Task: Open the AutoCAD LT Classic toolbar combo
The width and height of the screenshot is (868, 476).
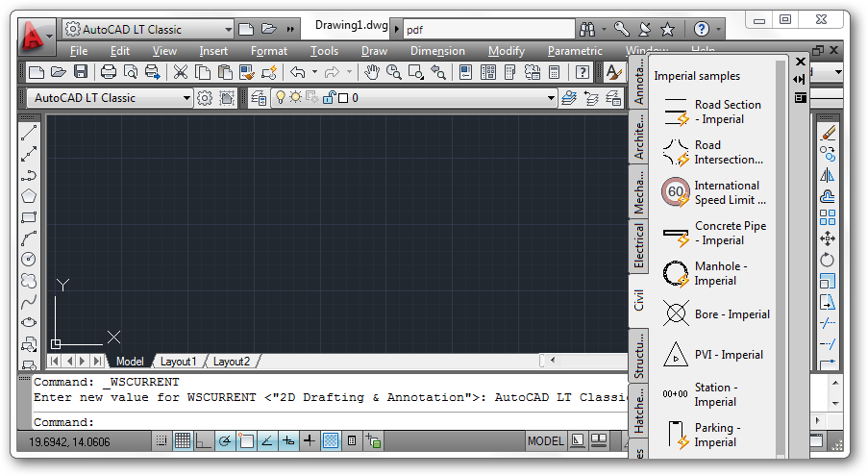Action: click(x=109, y=98)
